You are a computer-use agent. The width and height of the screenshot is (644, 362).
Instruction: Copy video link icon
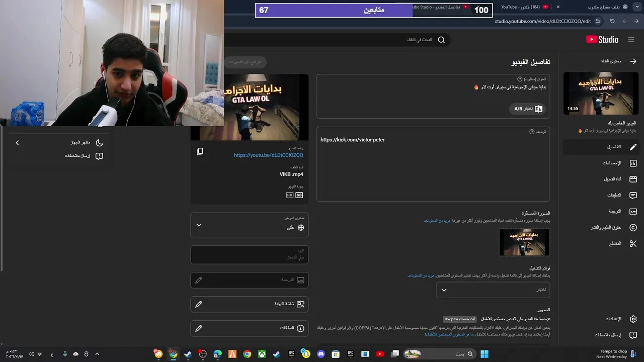[x=200, y=151]
